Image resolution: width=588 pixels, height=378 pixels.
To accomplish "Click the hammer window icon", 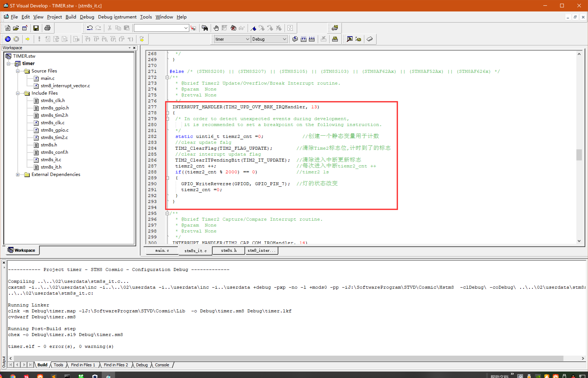I will pyautogui.click(x=350, y=39).
